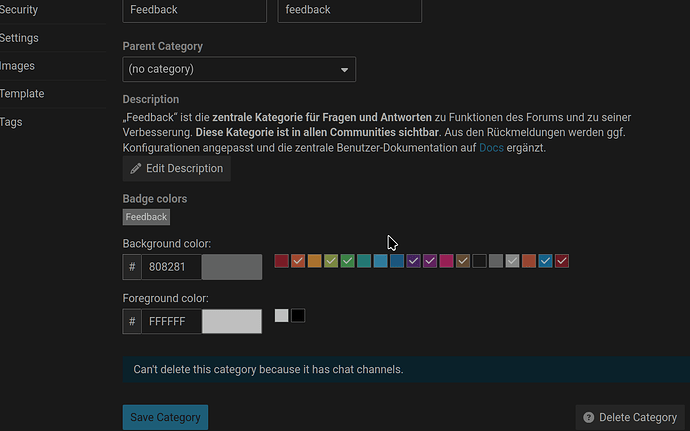
Task: Click the Feedback name input field
Action: tap(195, 10)
